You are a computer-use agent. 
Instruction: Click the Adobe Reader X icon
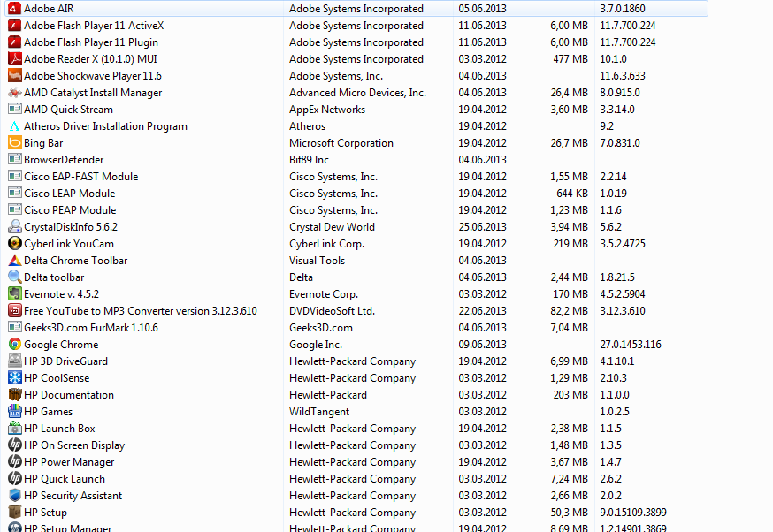click(x=15, y=58)
